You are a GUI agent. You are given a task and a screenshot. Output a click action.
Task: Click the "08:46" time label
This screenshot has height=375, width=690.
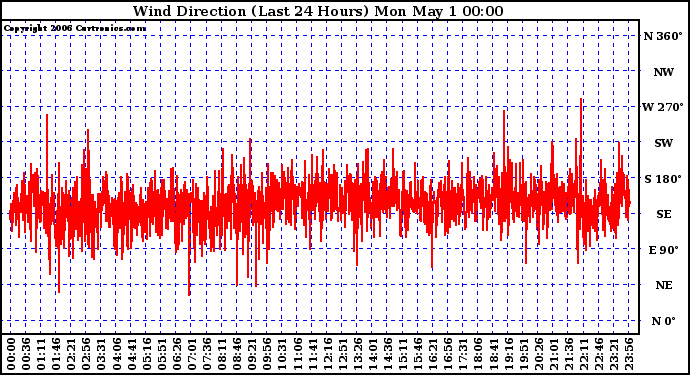point(237,354)
